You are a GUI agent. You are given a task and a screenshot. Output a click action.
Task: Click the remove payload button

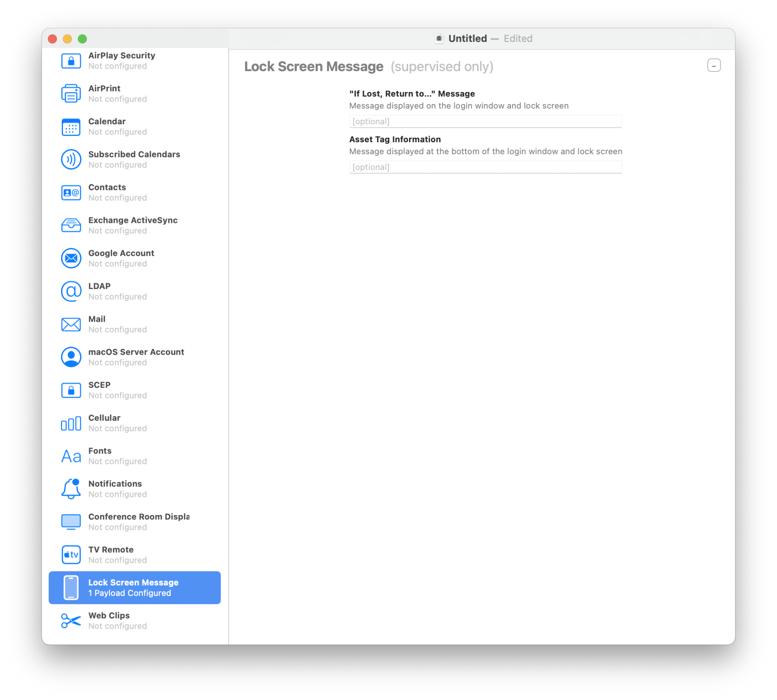click(714, 66)
